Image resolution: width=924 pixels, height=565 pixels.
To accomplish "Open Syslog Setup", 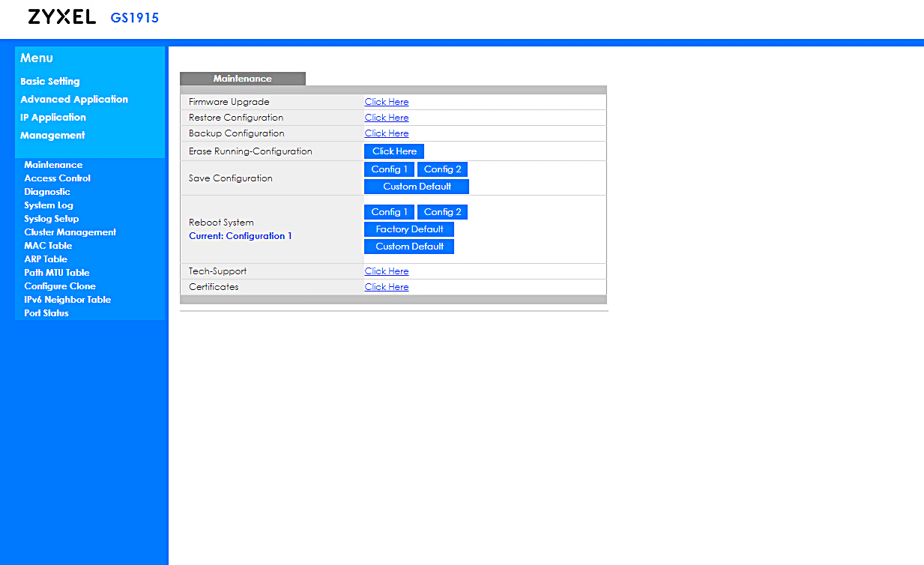I will (52, 219).
